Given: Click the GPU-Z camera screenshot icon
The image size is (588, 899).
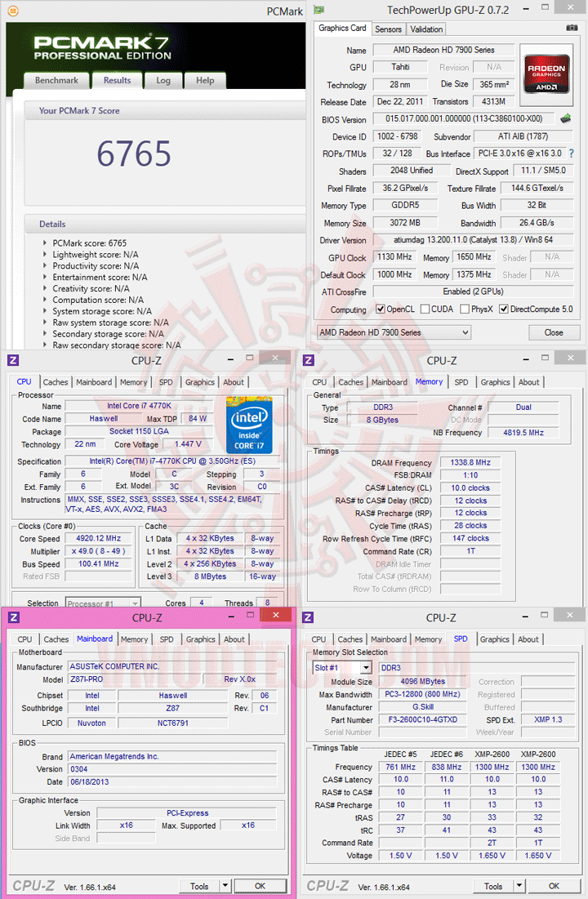Looking at the screenshot, I should coord(572,28).
